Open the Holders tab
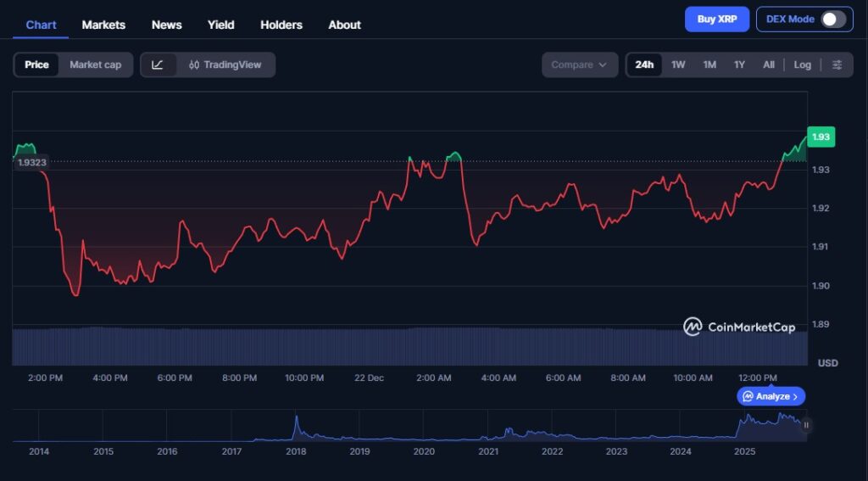The height and width of the screenshot is (481, 868). [281, 25]
